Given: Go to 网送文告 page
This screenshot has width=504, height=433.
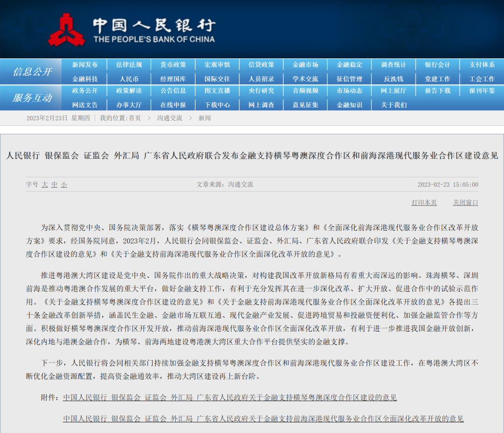Looking at the screenshot, I should [85, 105].
